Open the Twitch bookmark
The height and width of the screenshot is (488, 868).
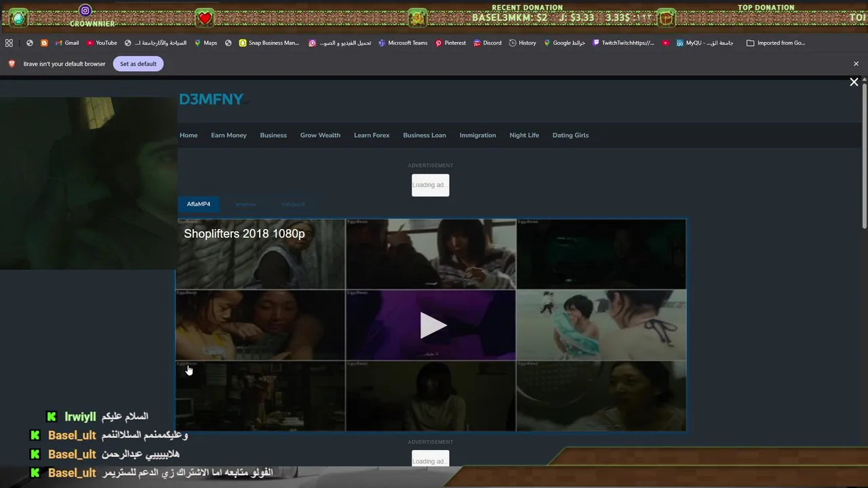tap(623, 43)
